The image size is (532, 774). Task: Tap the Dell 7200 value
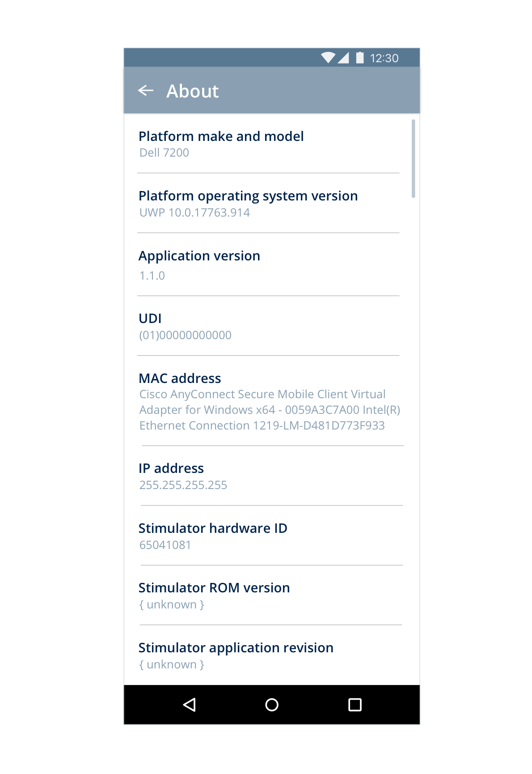(x=164, y=153)
